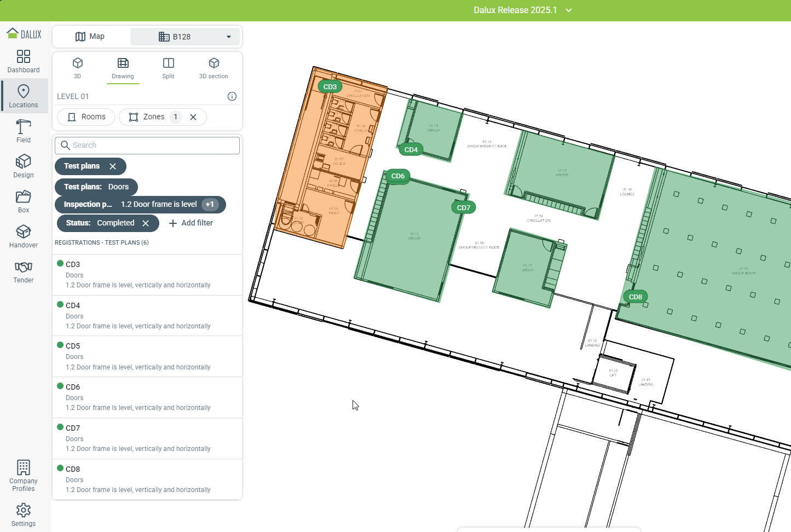Go to the Handover section
The height and width of the screenshot is (532, 791).
24,236
